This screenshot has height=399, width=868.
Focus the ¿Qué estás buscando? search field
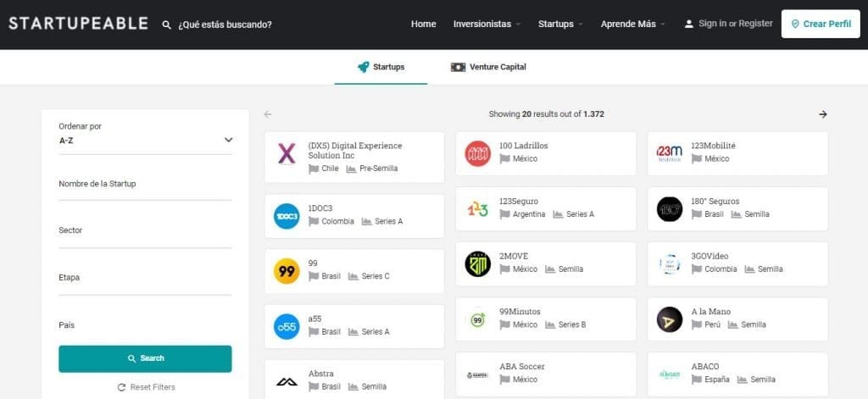[225, 25]
